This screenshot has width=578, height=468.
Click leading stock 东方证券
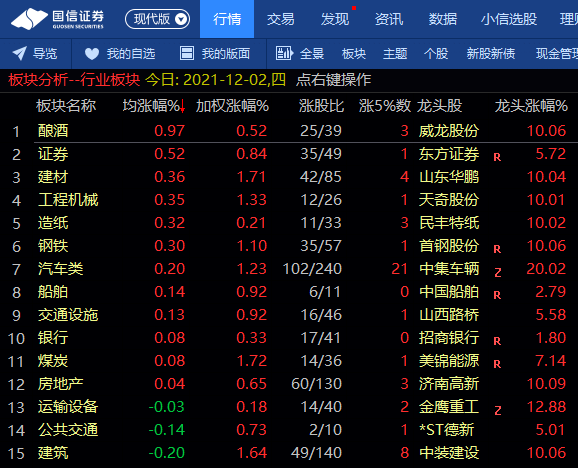[x=449, y=154]
